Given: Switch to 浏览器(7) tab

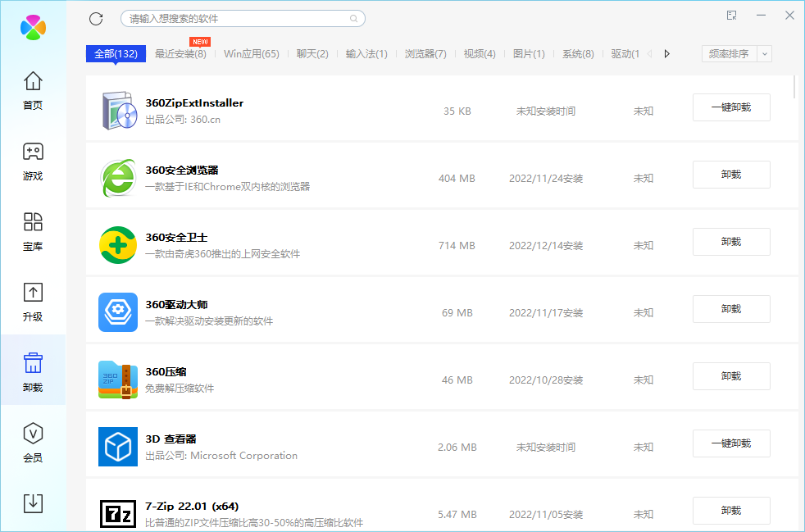Looking at the screenshot, I should coord(425,54).
